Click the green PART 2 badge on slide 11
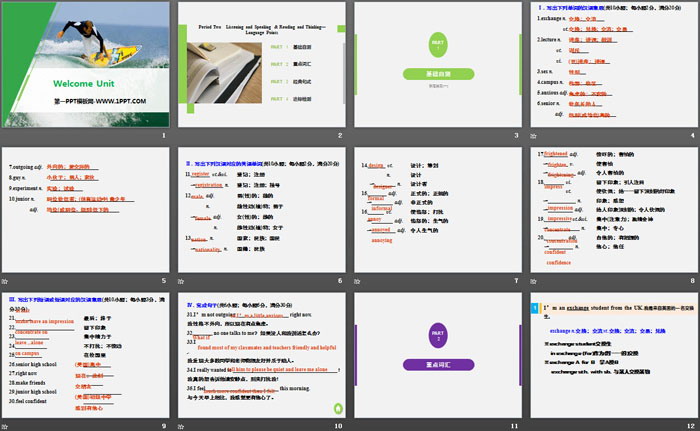700x431 pixels. pyautogui.click(x=437, y=336)
